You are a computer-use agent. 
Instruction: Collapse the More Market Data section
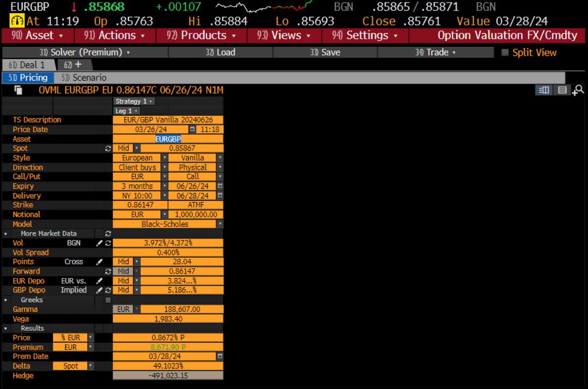click(x=6, y=234)
